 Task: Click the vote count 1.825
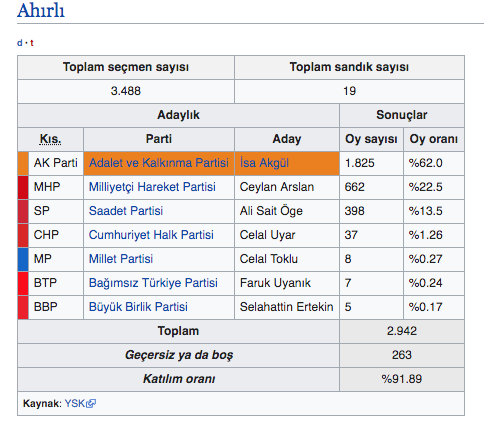359,163
